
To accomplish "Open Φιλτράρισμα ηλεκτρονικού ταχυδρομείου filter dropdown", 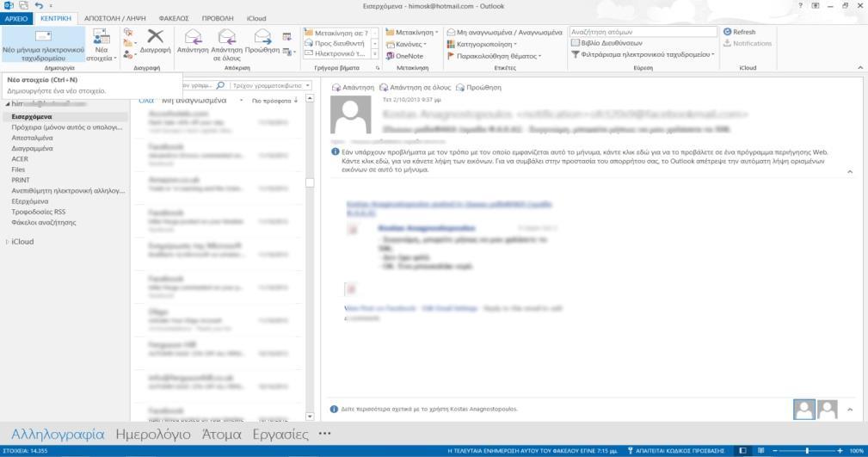I will [643, 54].
